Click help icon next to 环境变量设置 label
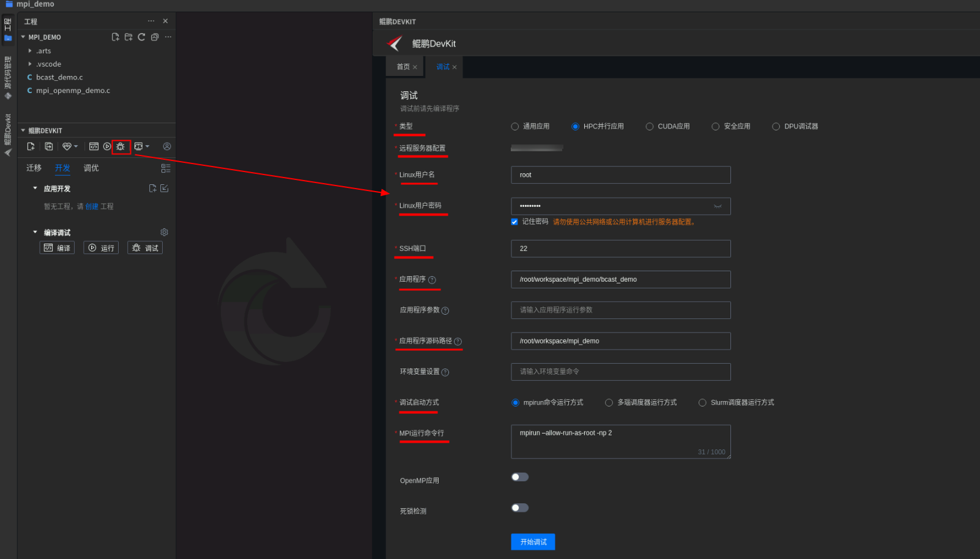The width and height of the screenshot is (980, 559). pos(445,372)
